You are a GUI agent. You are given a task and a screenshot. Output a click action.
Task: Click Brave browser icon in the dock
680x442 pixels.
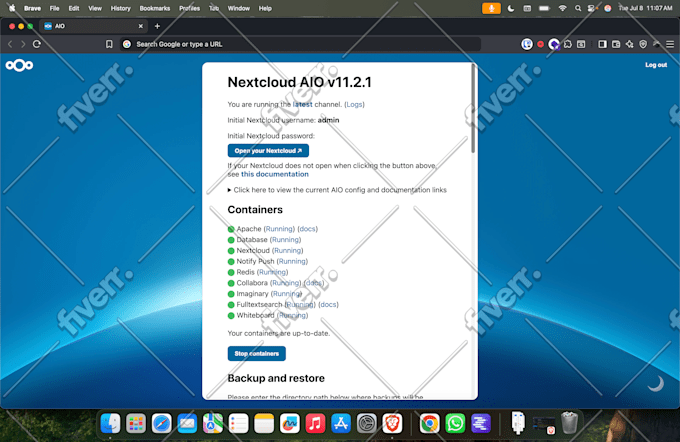(x=392, y=423)
